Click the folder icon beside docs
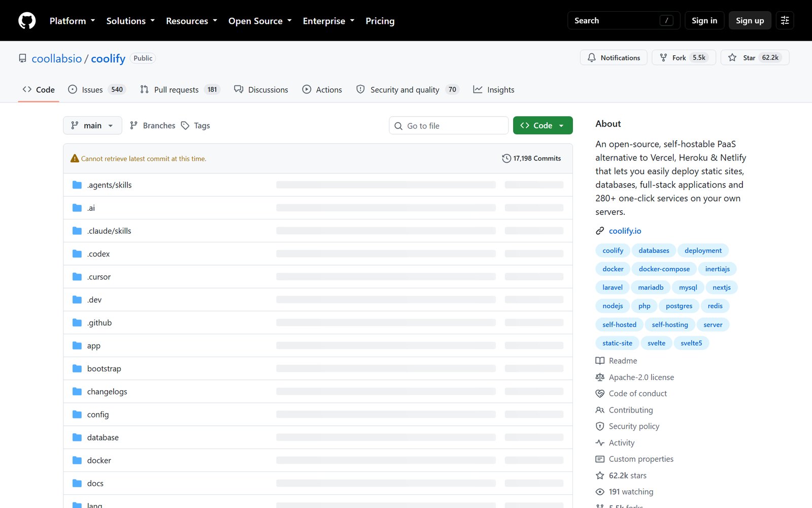The width and height of the screenshot is (812, 508). coord(77,483)
